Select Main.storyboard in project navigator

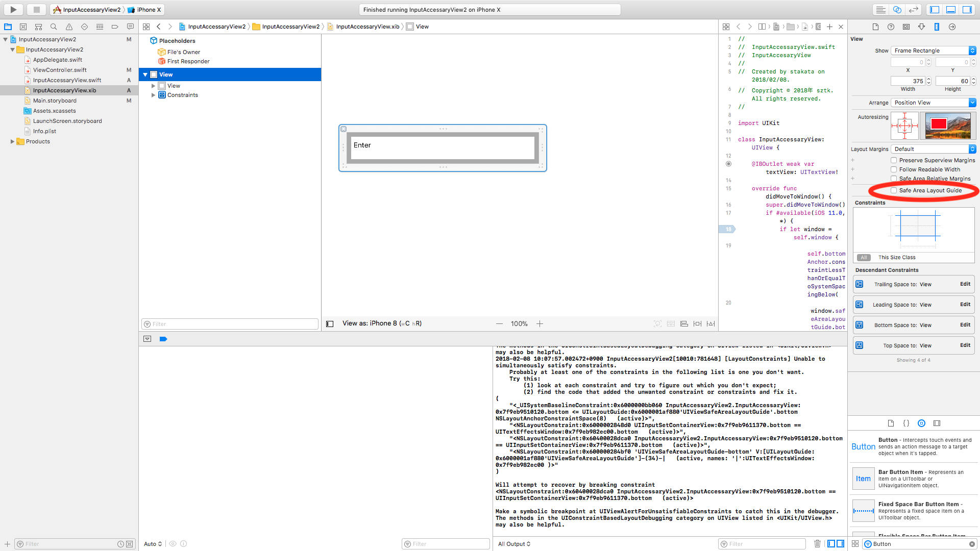click(55, 101)
